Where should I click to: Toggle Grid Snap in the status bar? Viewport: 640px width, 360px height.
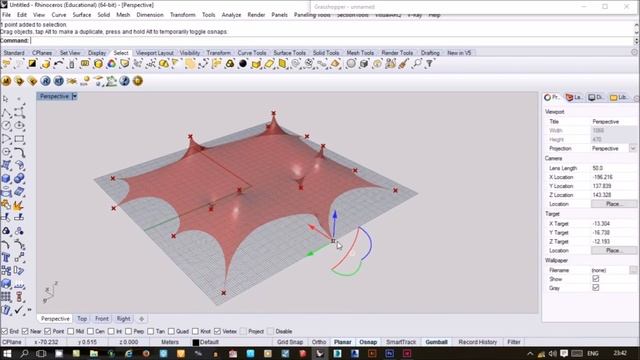(290, 342)
